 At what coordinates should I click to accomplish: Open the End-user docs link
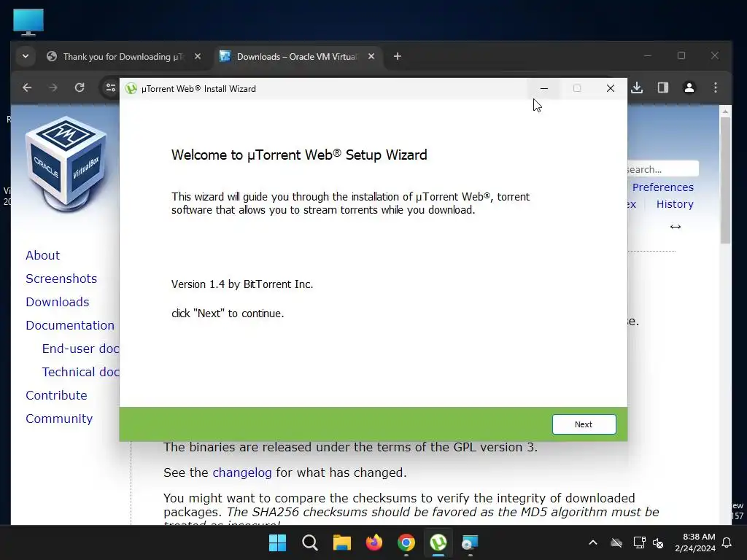point(80,349)
